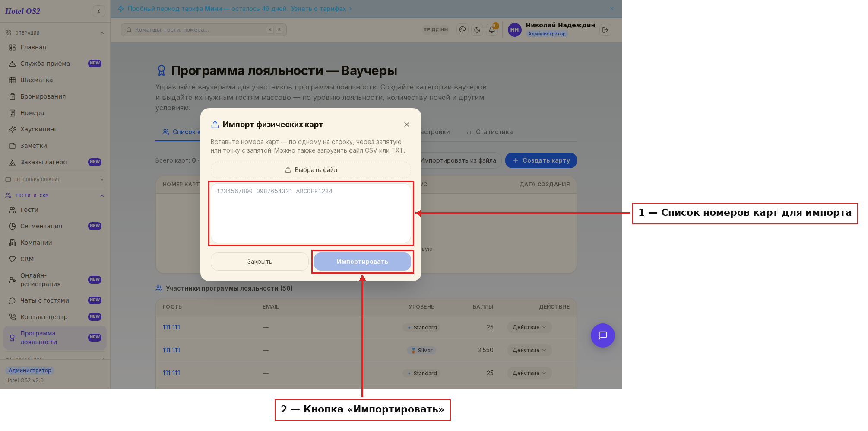This screenshot has width=868, height=431.
Task: Toggle dark mode moon icon
Action: [x=477, y=30]
